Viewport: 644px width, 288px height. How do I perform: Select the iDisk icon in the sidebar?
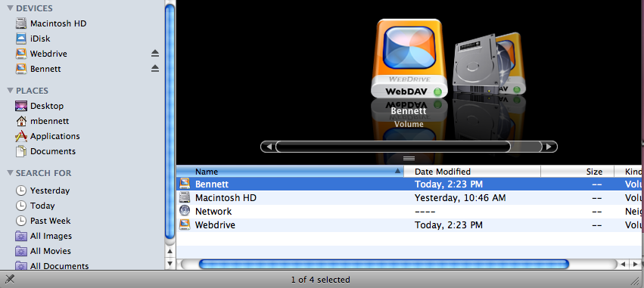coord(21,39)
